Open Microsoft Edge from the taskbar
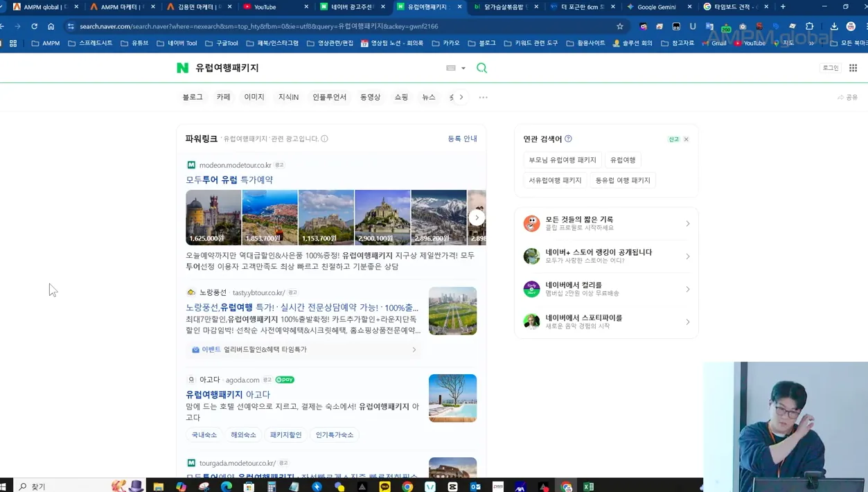Image resolution: width=868 pixels, height=492 pixels. point(227,486)
